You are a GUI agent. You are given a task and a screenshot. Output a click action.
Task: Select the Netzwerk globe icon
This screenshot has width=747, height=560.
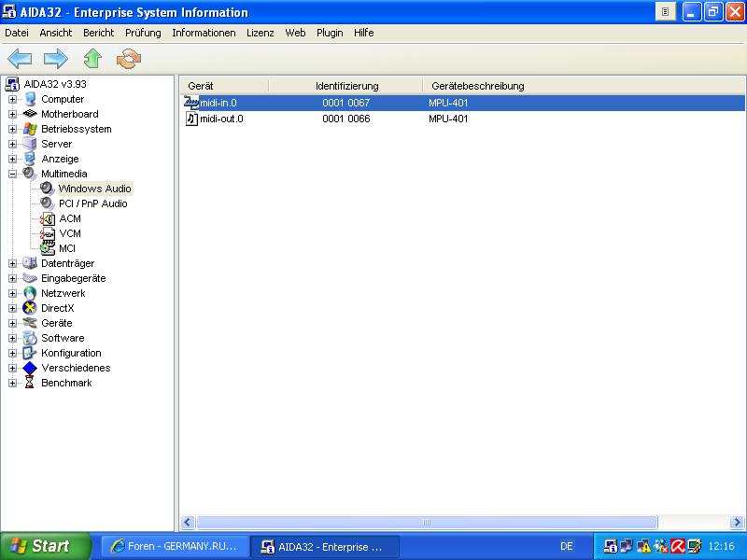pos(30,293)
